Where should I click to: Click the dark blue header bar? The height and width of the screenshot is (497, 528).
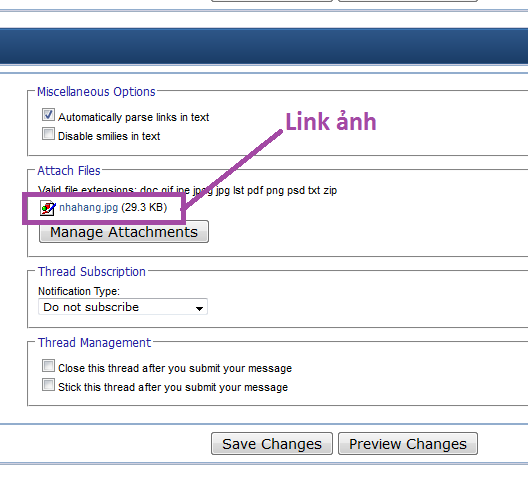[x=264, y=46]
